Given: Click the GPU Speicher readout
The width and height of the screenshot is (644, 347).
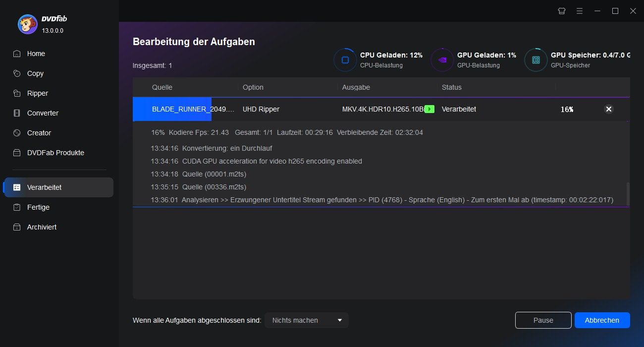Looking at the screenshot, I should 590,55.
